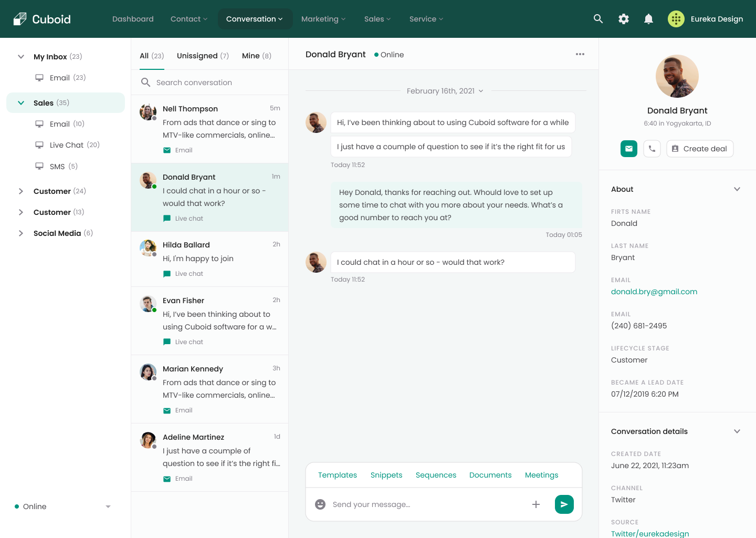Send message with the green arrow button
This screenshot has width=756, height=538.
pos(564,504)
